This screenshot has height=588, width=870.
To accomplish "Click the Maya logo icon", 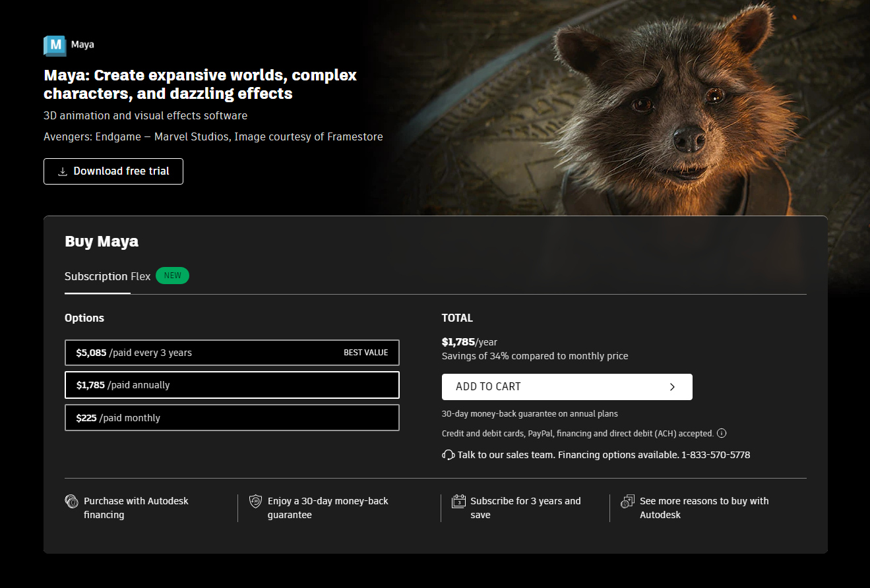I will [55, 45].
